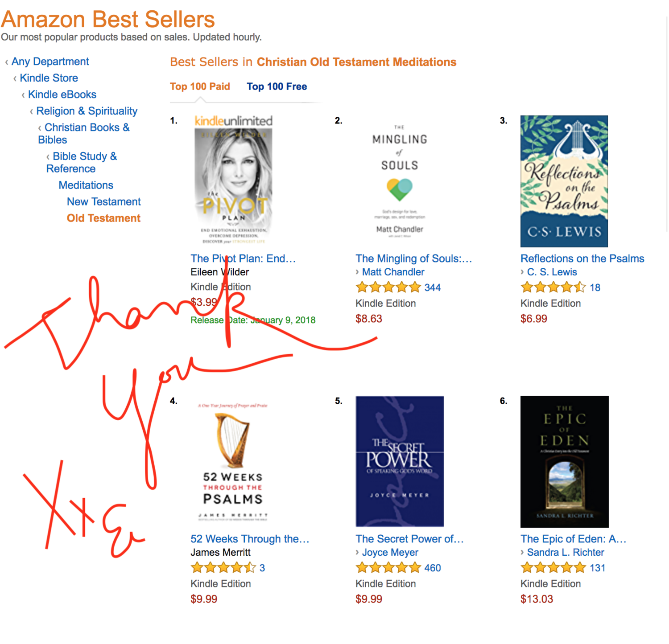Click star rating for Mingling of Souls
The height and width of the screenshot is (644, 669).
click(x=388, y=287)
